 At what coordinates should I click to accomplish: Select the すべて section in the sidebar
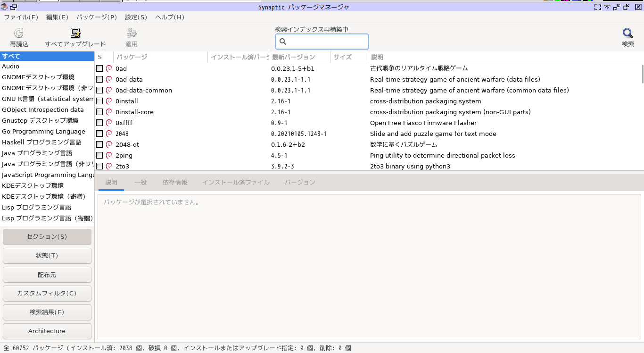(47, 56)
